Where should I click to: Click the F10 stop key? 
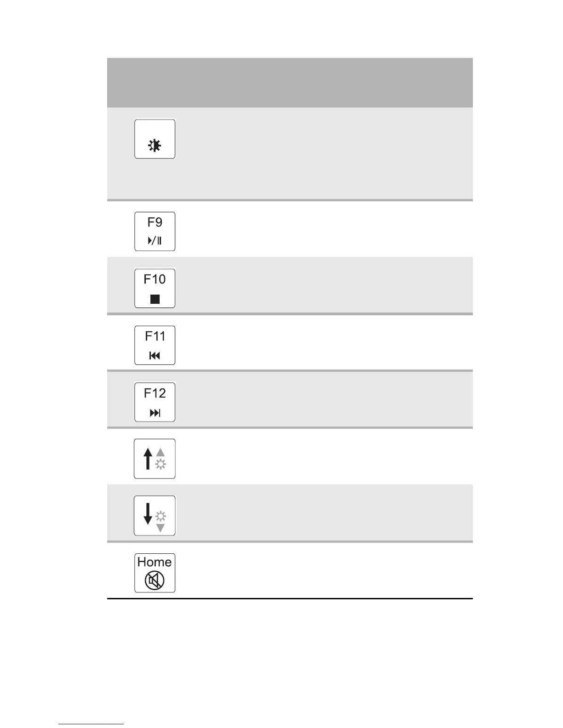[x=155, y=288]
